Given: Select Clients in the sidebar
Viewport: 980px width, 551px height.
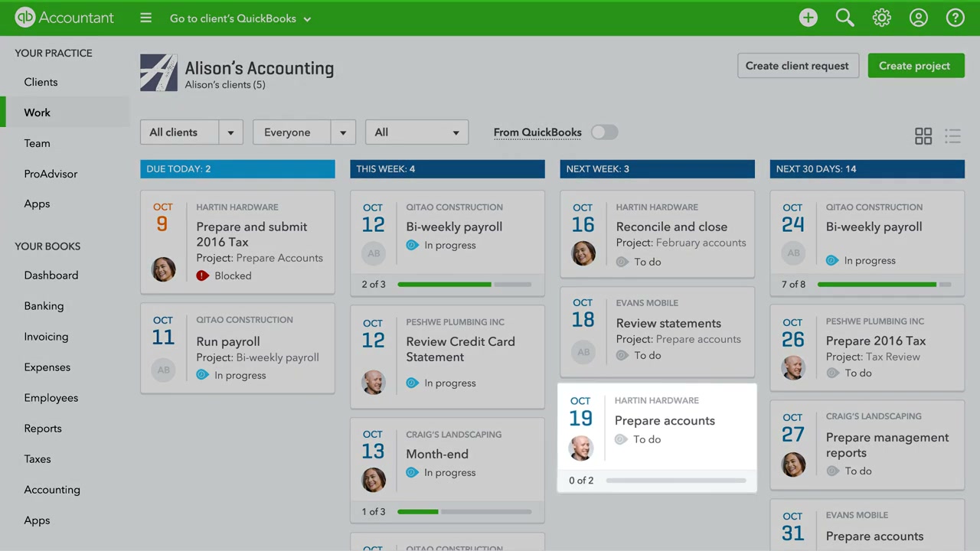Looking at the screenshot, I should click(41, 82).
